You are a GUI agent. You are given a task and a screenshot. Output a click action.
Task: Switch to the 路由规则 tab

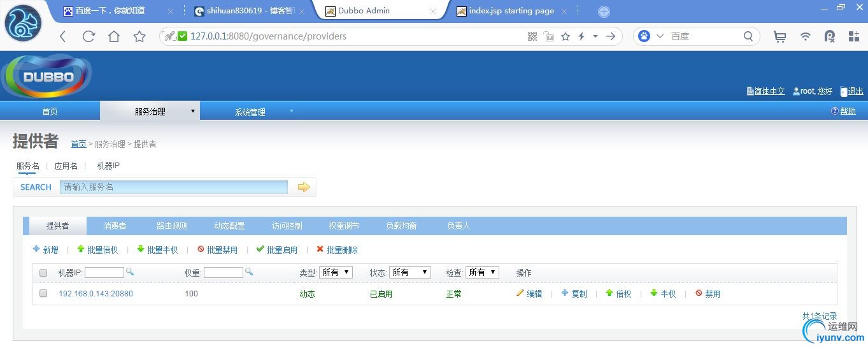point(172,226)
